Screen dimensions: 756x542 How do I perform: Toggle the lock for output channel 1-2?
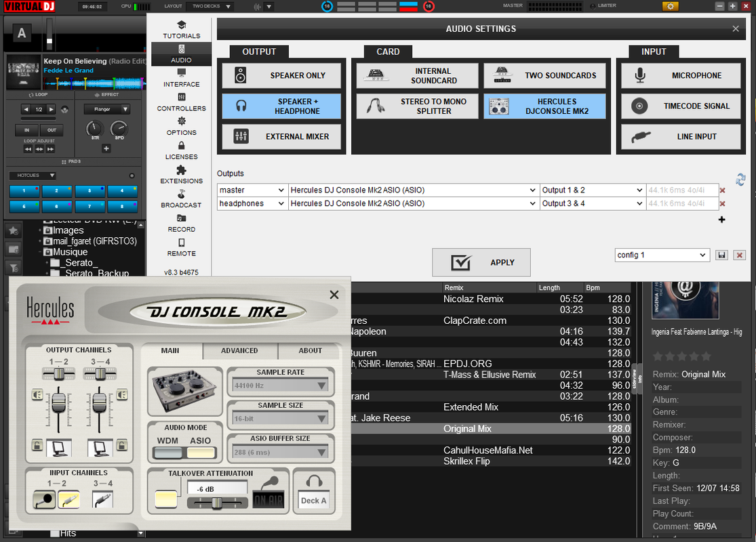pos(37,444)
